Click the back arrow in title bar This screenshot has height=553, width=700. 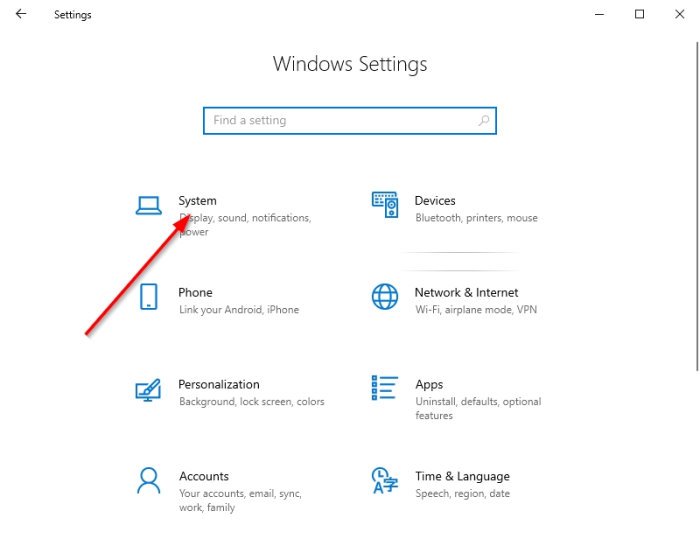click(x=21, y=14)
